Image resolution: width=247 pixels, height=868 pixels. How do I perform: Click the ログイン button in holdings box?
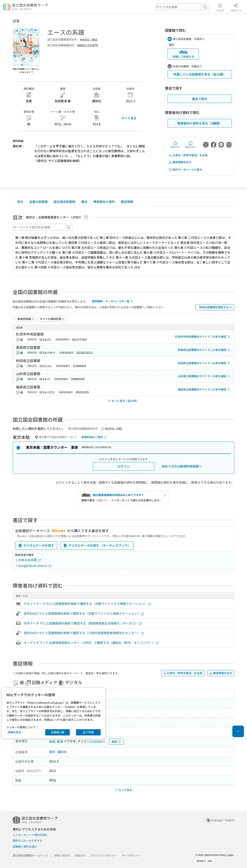(123, 466)
